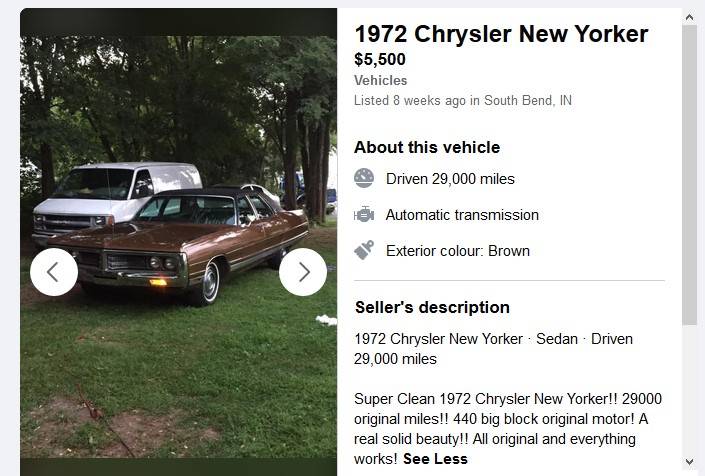Click the scrollbar down arrow
The image size is (705, 476).
pos(689,461)
